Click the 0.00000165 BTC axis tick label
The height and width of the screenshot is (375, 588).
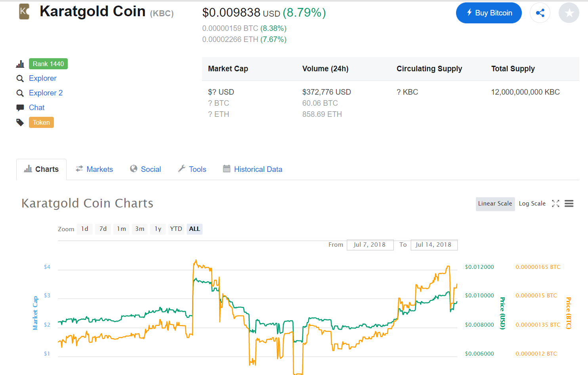pos(538,267)
